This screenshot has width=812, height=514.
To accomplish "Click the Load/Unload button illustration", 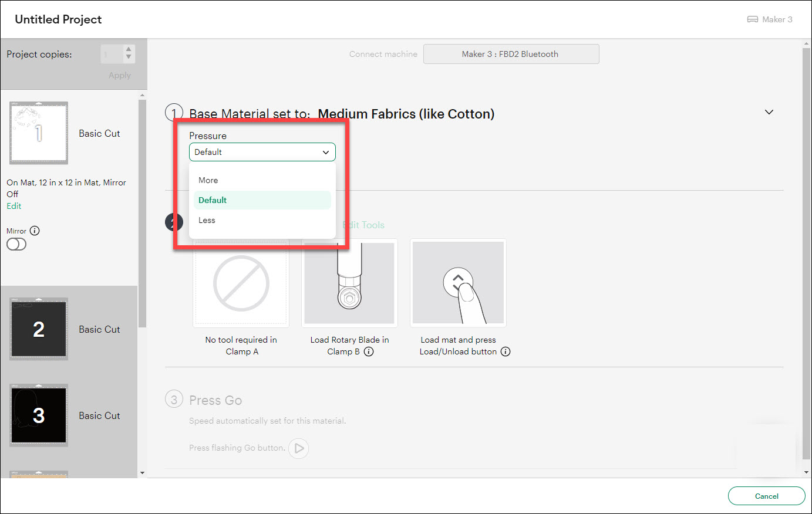I will click(x=458, y=283).
